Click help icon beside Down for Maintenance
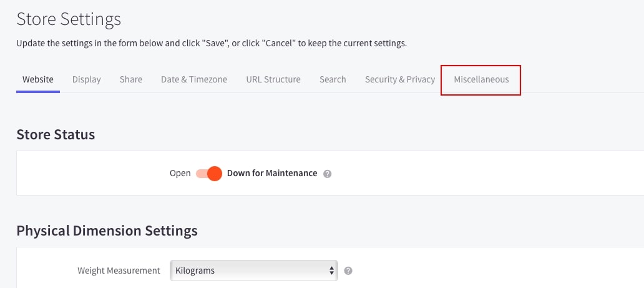The width and height of the screenshot is (644, 288). click(x=328, y=174)
